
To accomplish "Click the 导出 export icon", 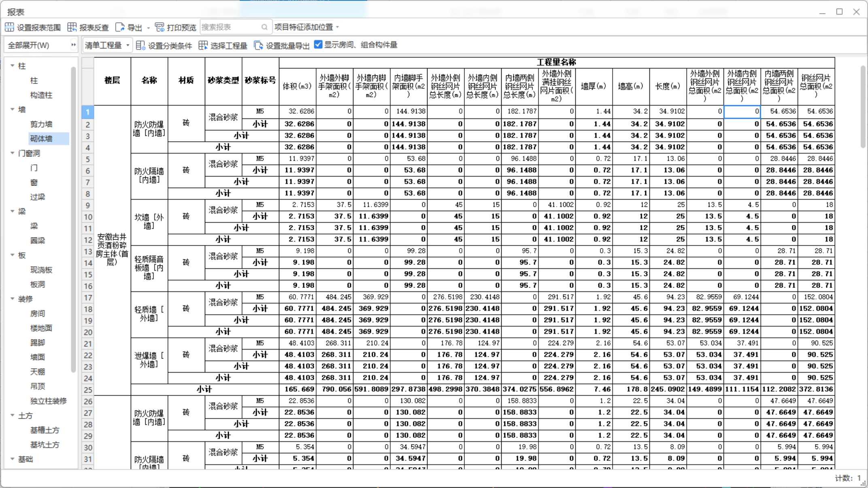I will [x=120, y=27].
